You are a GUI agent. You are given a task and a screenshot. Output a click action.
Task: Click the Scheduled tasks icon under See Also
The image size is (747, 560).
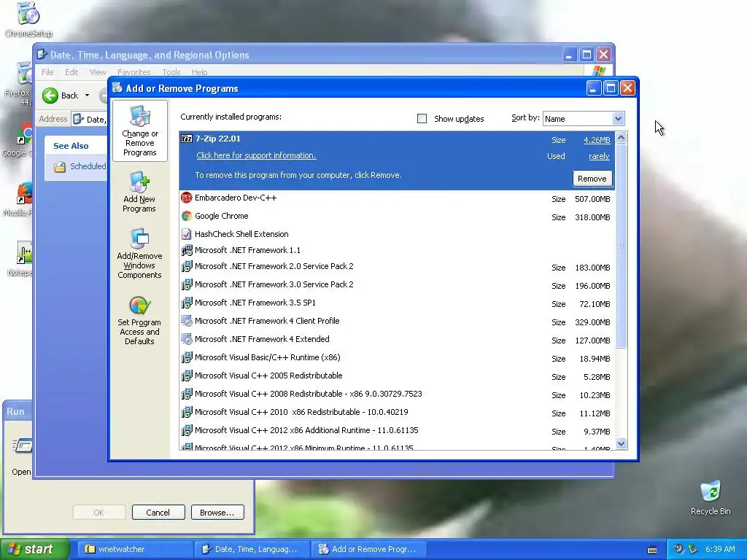click(60, 167)
